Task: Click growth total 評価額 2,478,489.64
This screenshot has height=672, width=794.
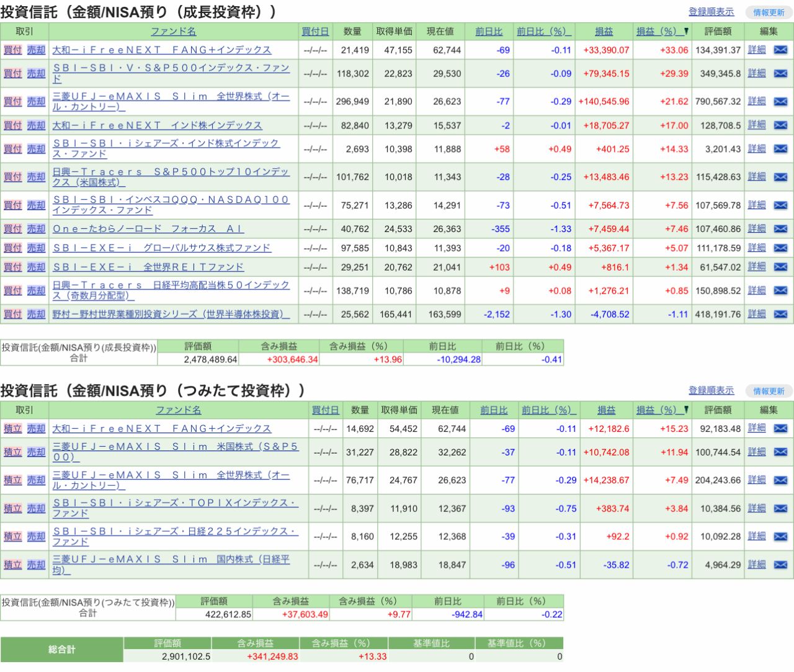Action: tap(210, 359)
